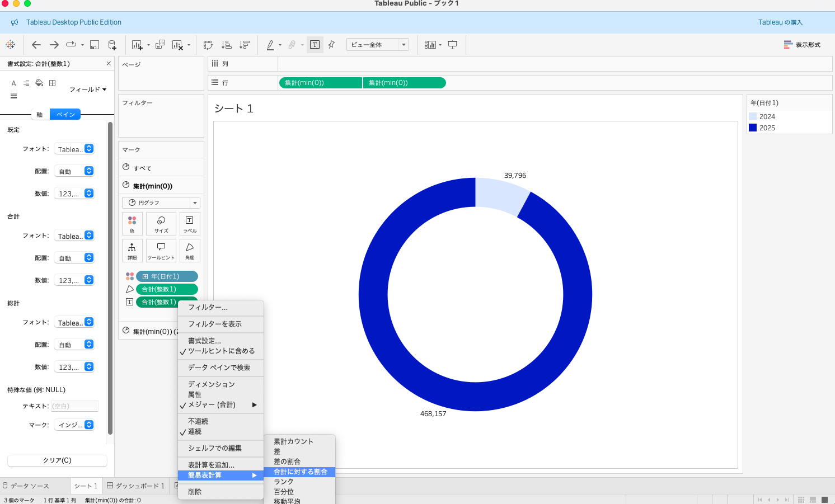Open the Detail (詳細) mark card
835x504 pixels.
click(x=132, y=251)
